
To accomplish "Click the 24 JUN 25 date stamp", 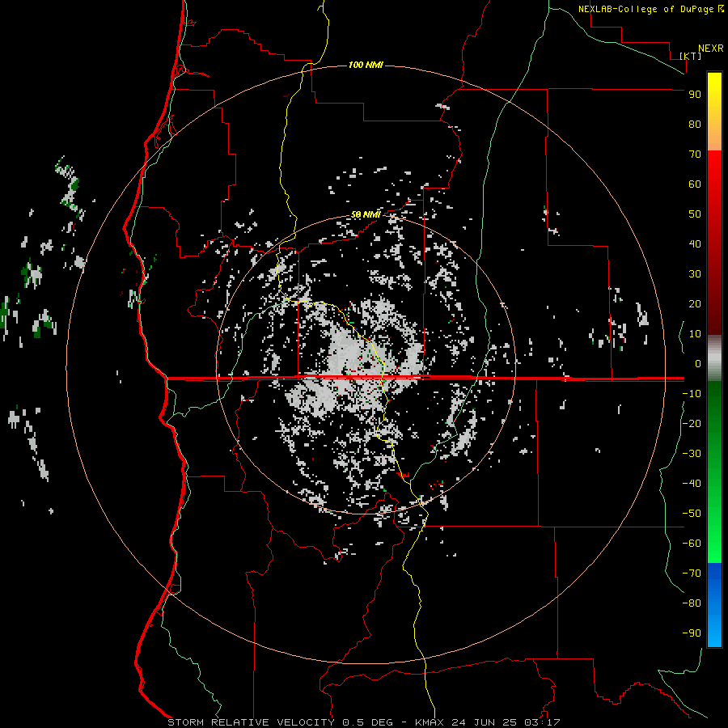I will [485, 722].
